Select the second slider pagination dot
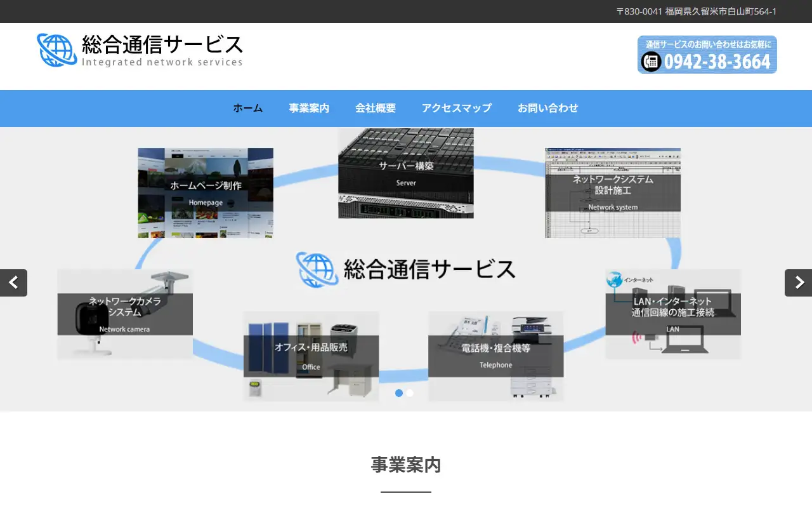812x508 pixels. click(410, 393)
